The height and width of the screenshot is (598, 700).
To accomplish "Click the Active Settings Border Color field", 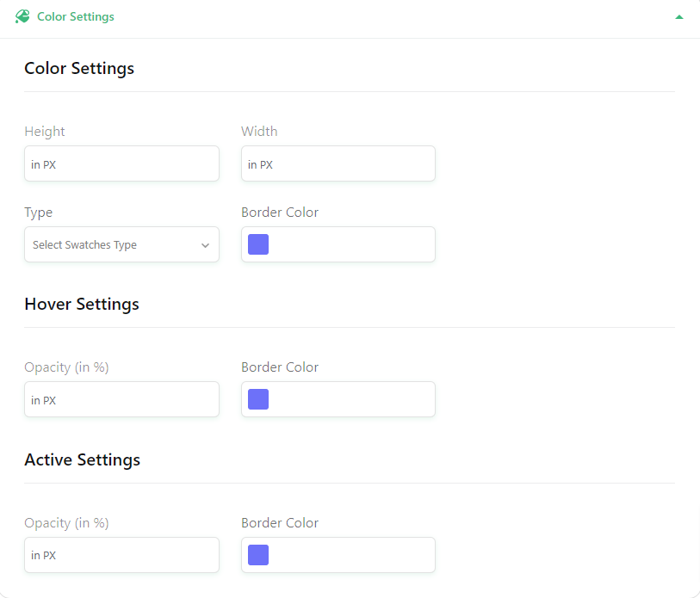I will pos(338,555).
